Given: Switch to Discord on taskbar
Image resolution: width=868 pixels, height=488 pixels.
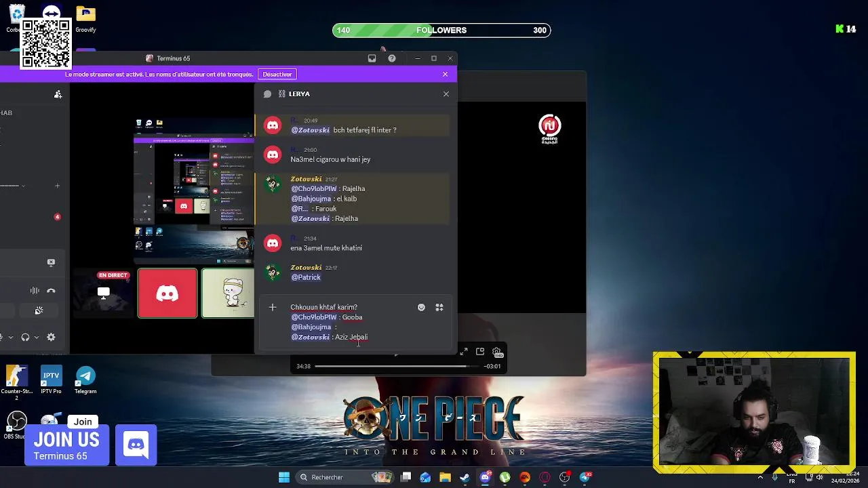Looking at the screenshot, I should (485, 477).
